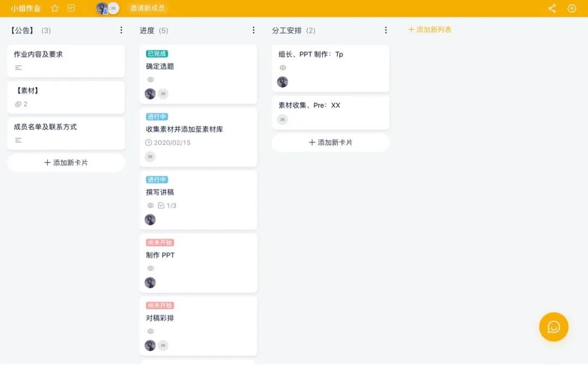Open the 进度 list options menu
The image size is (588, 365).
point(253,31)
